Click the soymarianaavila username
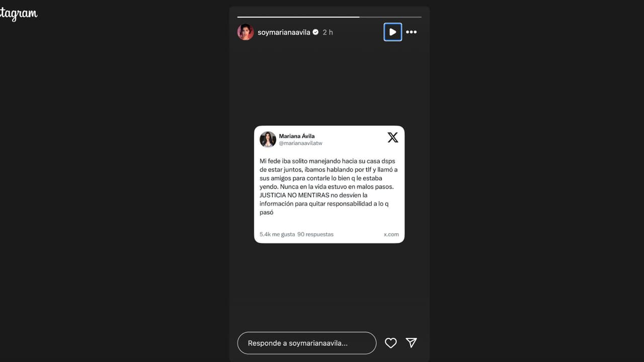644x362 pixels. click(x=284, y=32)
